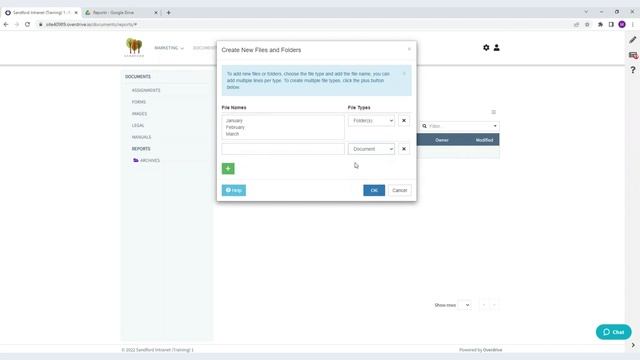Go back in browser
Image resolution: width=640 pixels, height=360 pixels.
(6, 24)
